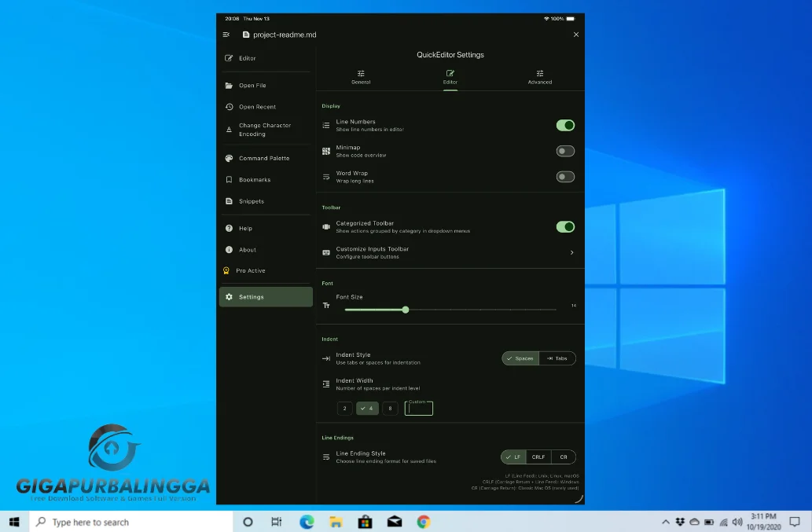
Task: Switch indent style to Tabs
Action: 558,358
